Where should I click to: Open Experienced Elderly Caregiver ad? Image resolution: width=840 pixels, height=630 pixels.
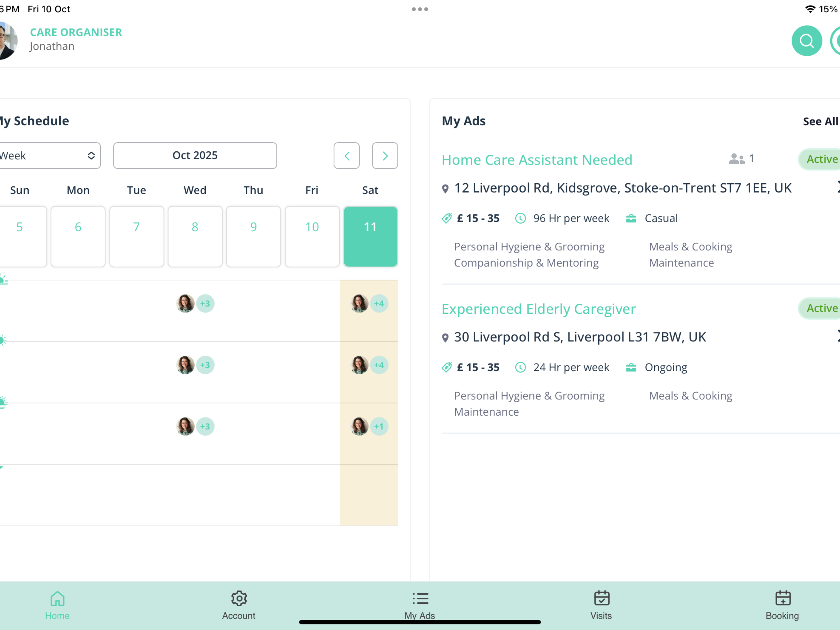(x=538, y=309)
